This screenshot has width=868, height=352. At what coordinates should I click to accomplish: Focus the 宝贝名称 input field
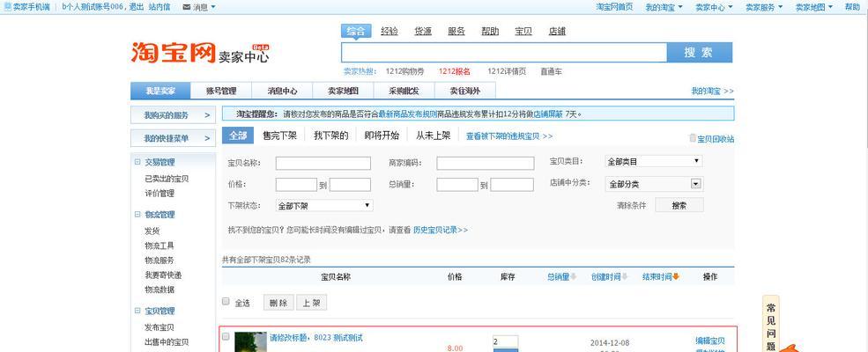[x=323, y=163]
